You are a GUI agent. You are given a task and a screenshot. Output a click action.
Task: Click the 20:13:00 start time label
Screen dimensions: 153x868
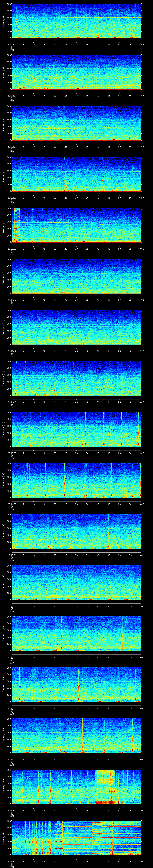[x=12, y=453]
